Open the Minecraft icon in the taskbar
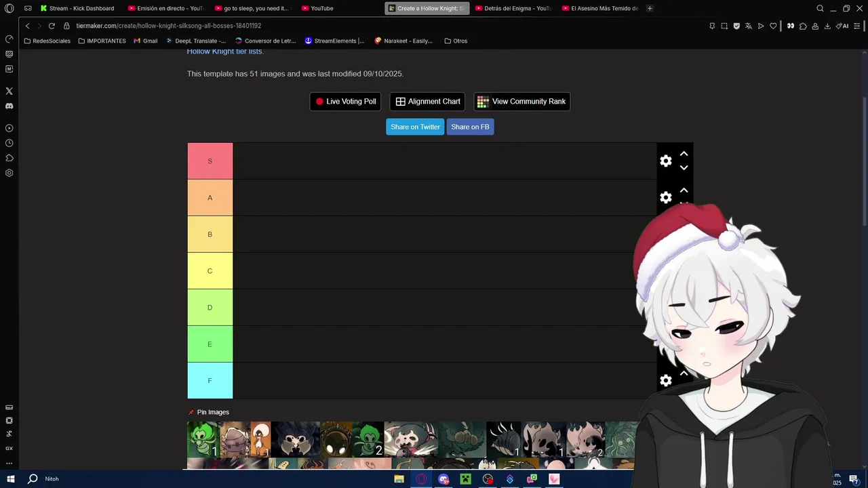 tap(466, 479)
